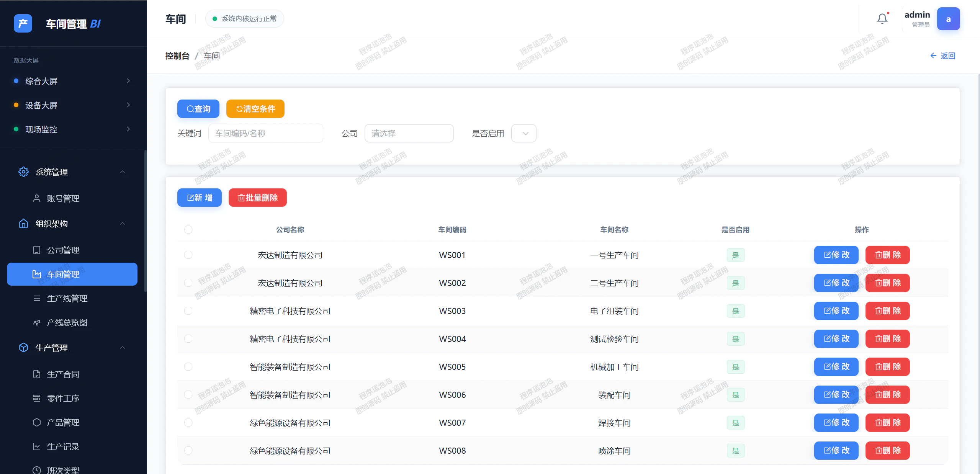This screenshot has width=980, height=474.
Task: Open the 公司 select dropdown
Action: pos(409,133)
